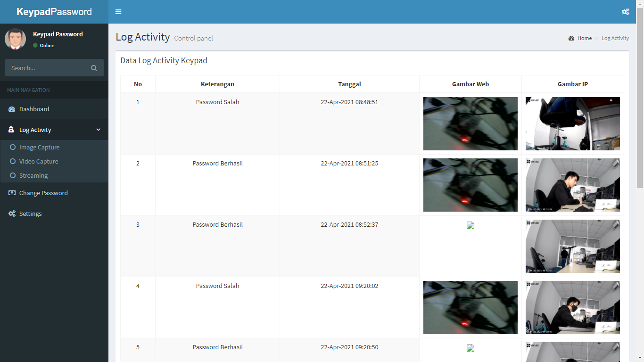Collapse Log Activity menu chevron

coord(98,130)
